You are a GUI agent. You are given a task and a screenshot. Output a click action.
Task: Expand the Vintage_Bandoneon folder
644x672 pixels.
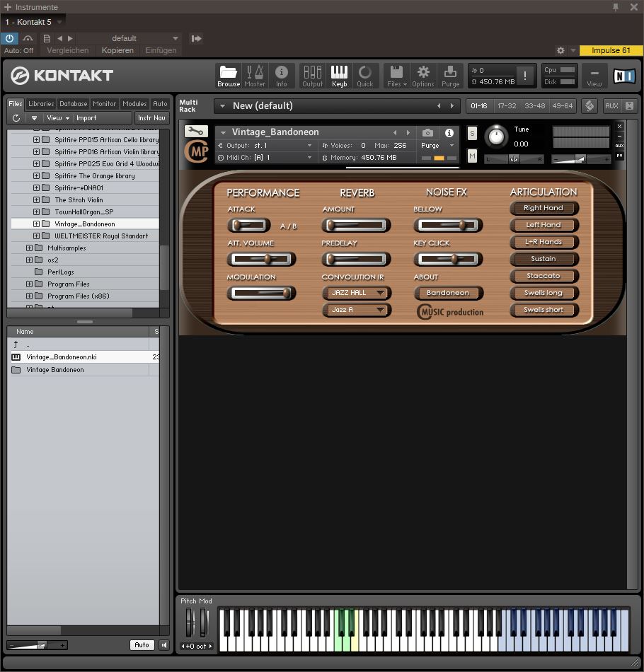(36, 224)
